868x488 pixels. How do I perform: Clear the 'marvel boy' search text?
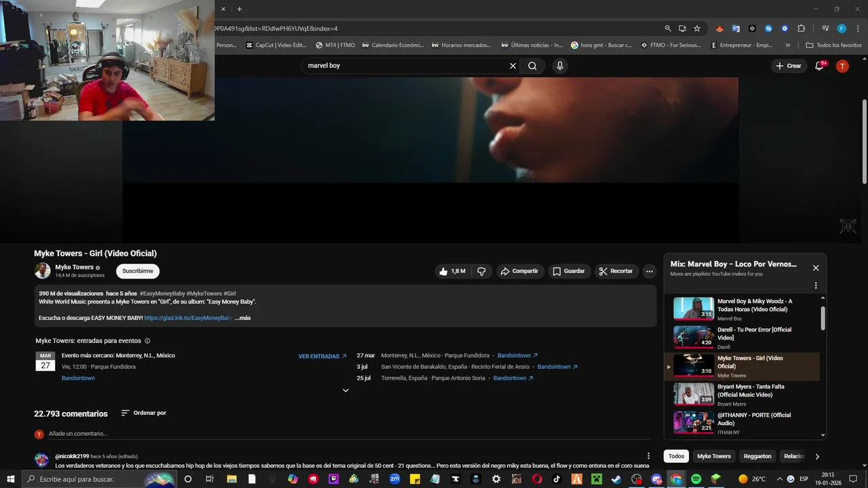point(513,66)
